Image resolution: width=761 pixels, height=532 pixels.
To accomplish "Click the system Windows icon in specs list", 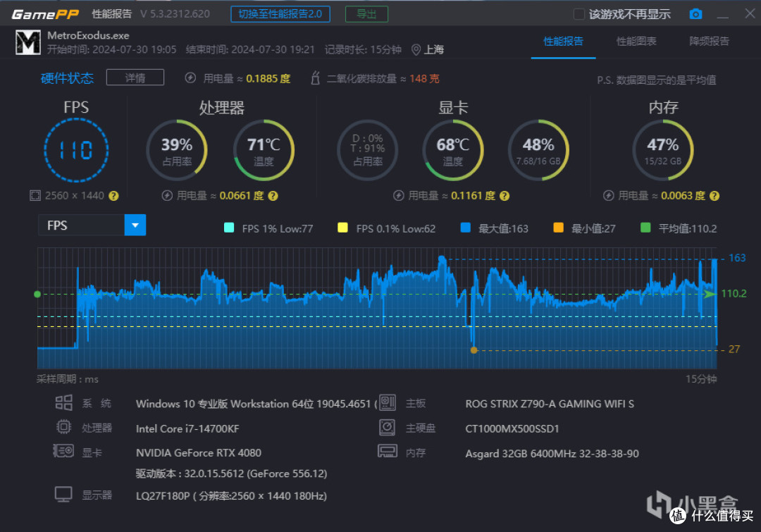I will point(63,402).
